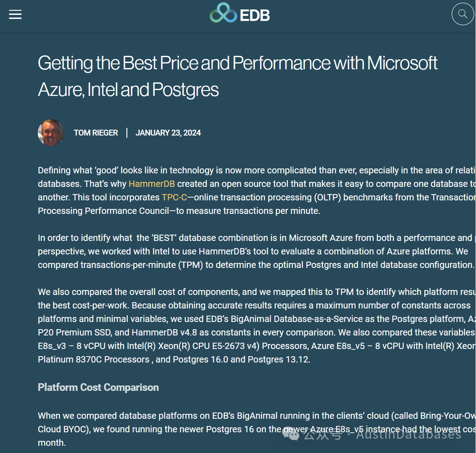The image size is (476, 453).
Task: Click the article title starting with 'Getting the Best Price'
Action: [238, 76]
